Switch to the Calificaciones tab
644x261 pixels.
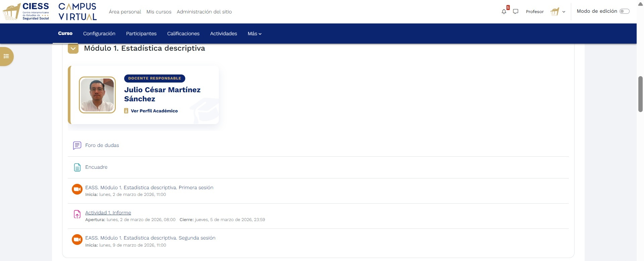click(183, 34)
